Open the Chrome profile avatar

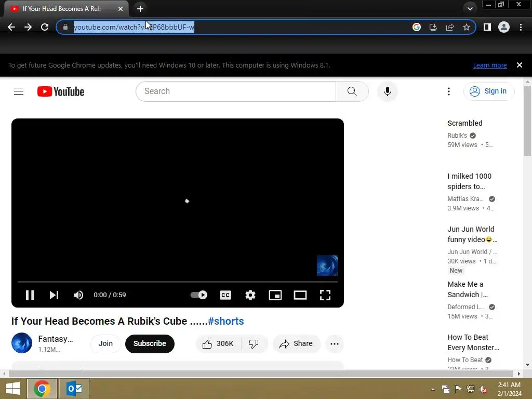pyautogui.click(x=504, y=27)
